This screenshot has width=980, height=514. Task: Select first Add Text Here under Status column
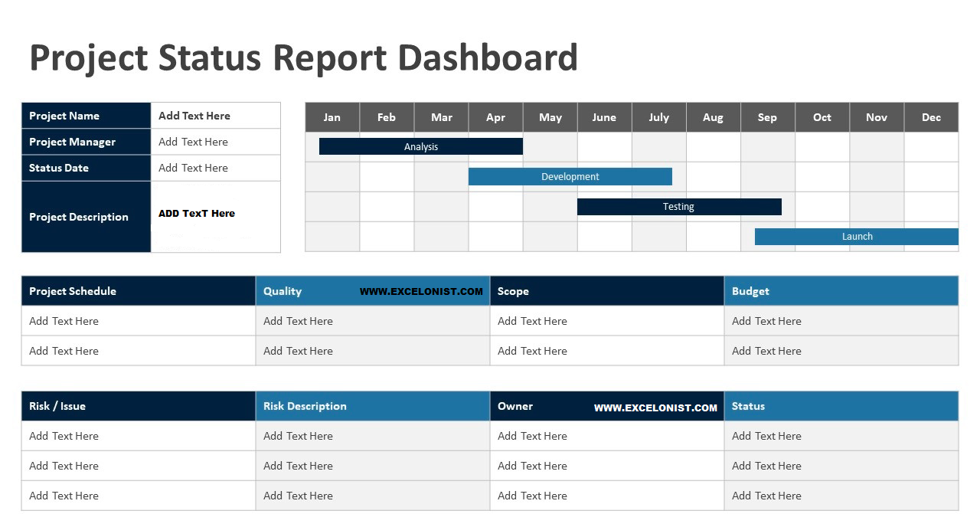point(766,436)
